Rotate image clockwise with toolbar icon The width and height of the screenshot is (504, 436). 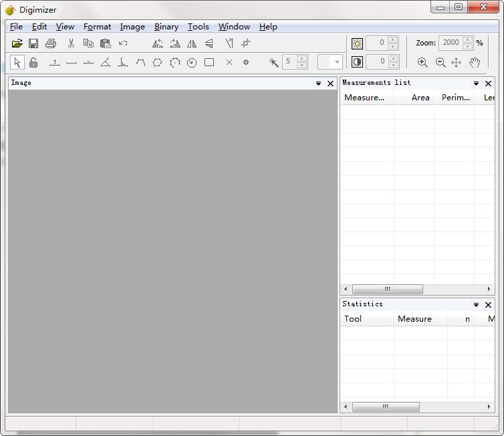[x=175, y=43]
